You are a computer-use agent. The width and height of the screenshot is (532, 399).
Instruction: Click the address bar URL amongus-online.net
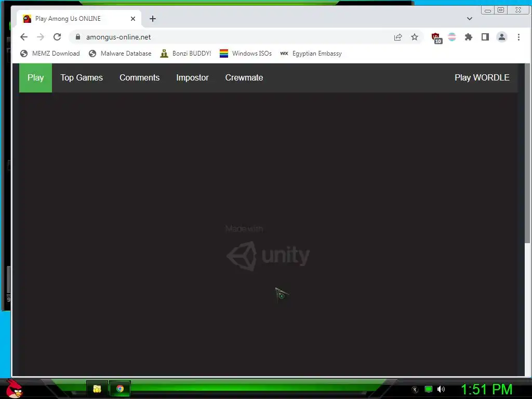point(118,37)
